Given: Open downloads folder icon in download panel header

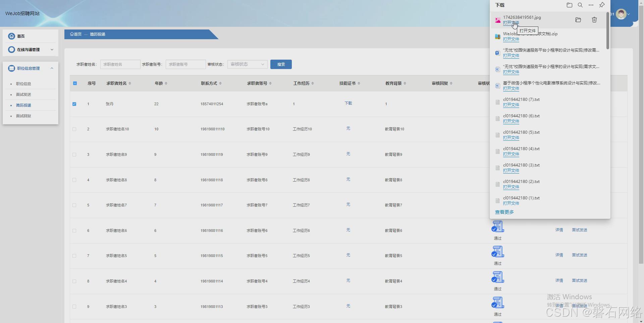Looking at the screenshot, I should point(569,5).
